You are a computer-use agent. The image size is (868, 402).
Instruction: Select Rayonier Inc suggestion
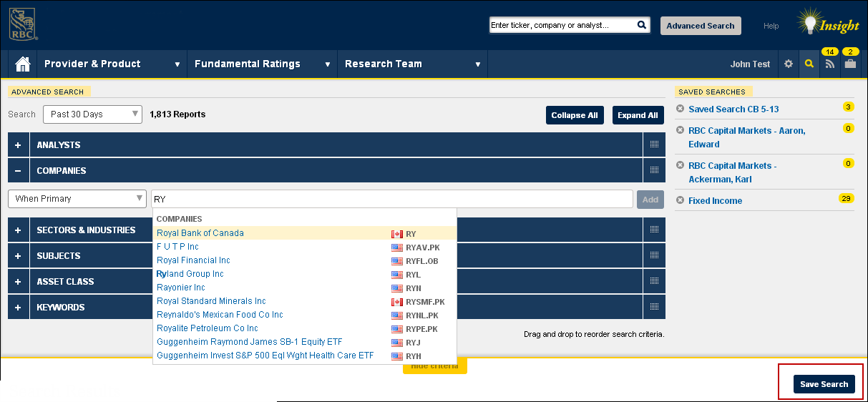point(305,288)
